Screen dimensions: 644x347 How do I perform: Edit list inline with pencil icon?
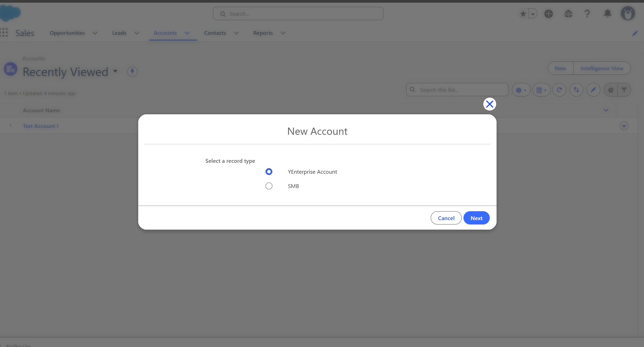[593, 90]
